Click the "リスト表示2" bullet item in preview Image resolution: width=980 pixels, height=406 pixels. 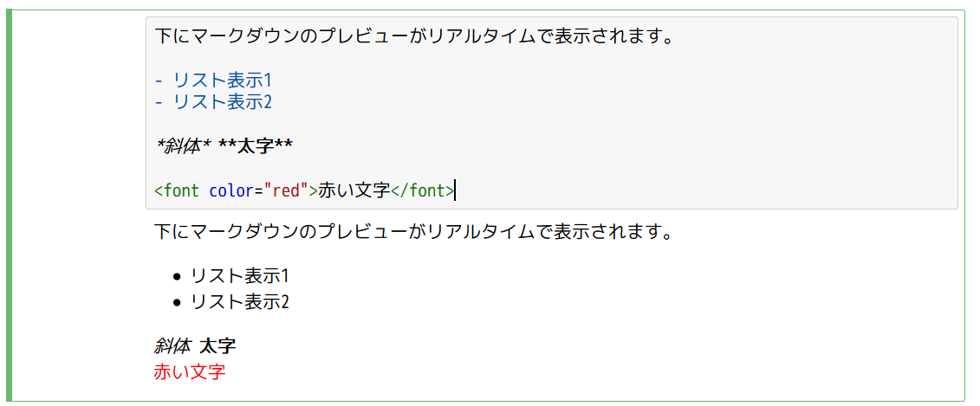[x=239, y=302]
